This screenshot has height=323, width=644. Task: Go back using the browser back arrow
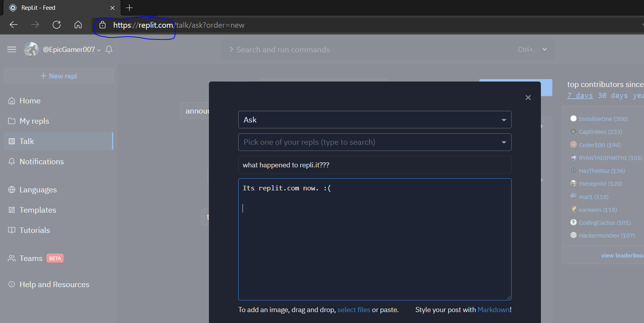tap(14, 25)
